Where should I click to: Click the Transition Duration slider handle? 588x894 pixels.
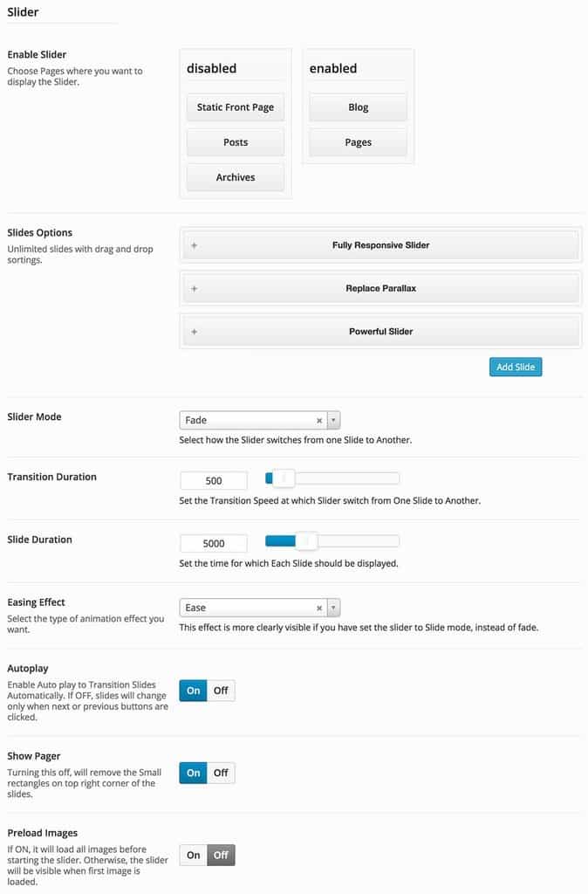[284, 478]
